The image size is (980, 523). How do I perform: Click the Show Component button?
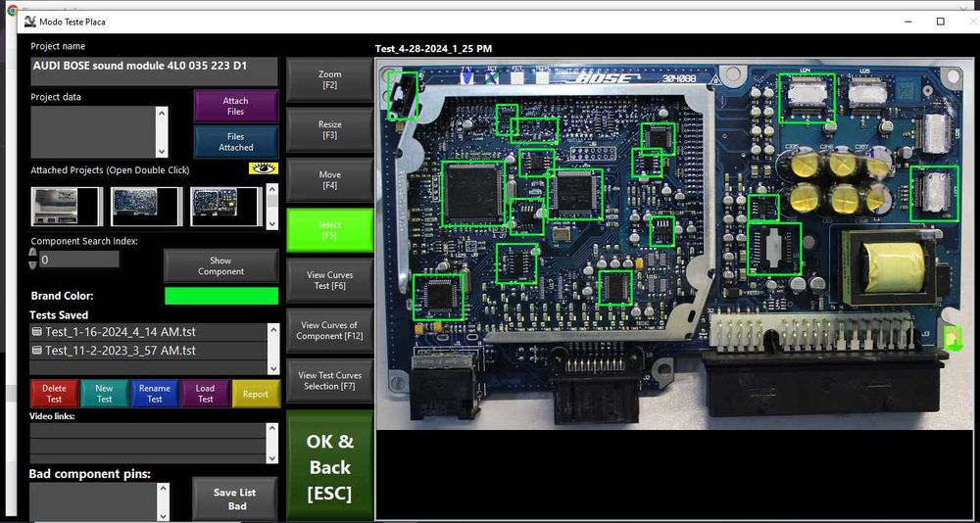(x=220, y=265)
